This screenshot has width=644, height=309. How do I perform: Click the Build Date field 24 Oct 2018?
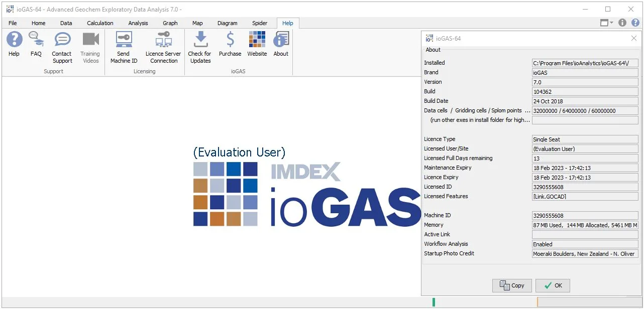pos(585,101)
